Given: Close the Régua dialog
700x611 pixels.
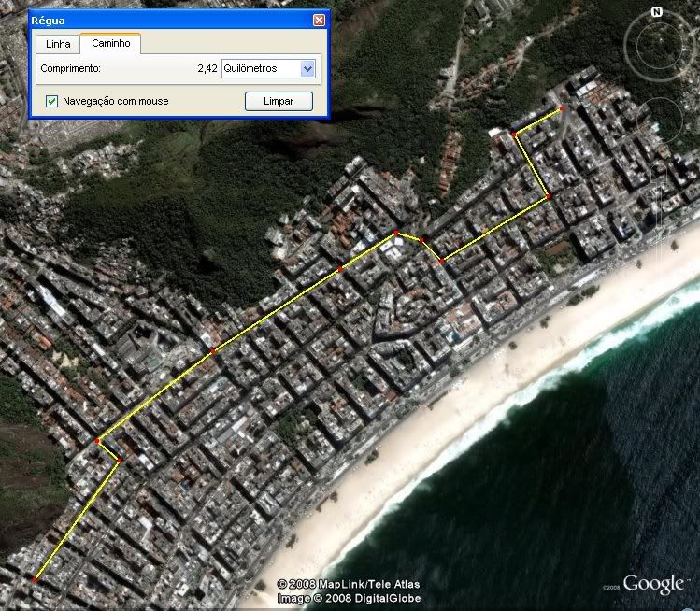Looking at the screenshot, I should (319, 20).
